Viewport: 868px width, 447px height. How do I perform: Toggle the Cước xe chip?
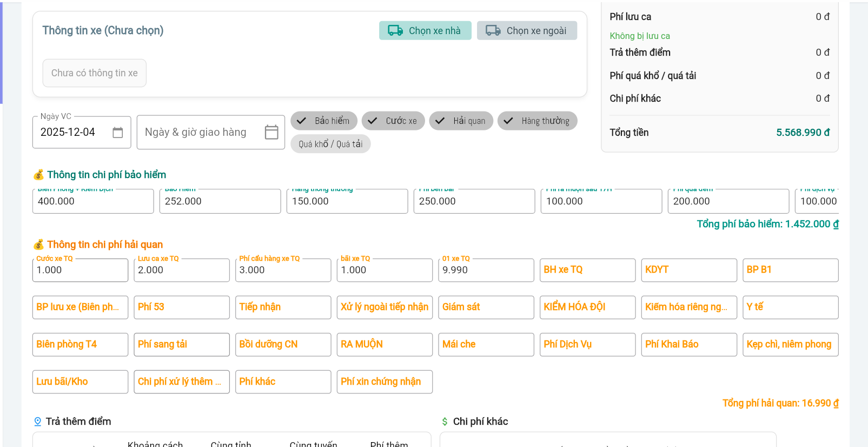pyautogui.click(x=393, y=121)
